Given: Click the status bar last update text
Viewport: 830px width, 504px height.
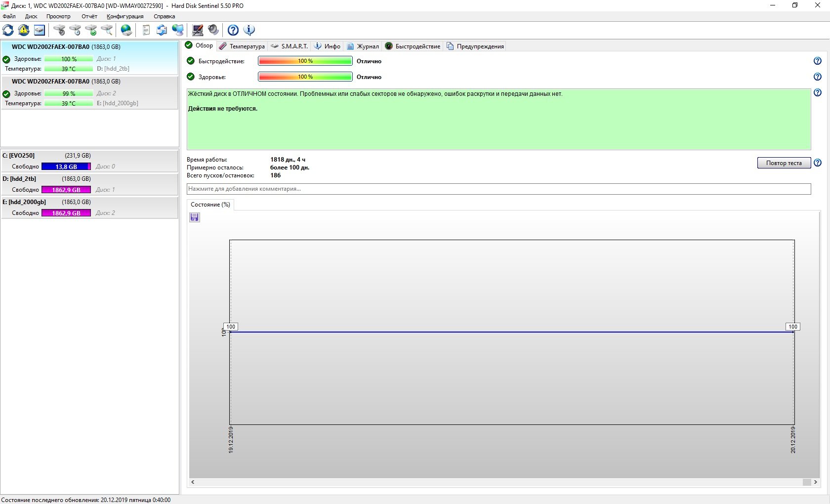Looking at the screenshot, I should point(86,500).
